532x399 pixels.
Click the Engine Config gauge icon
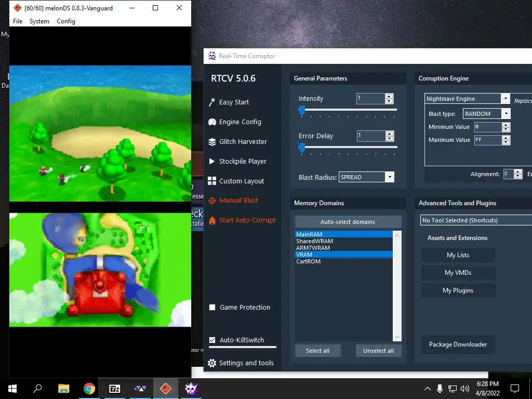212,122
